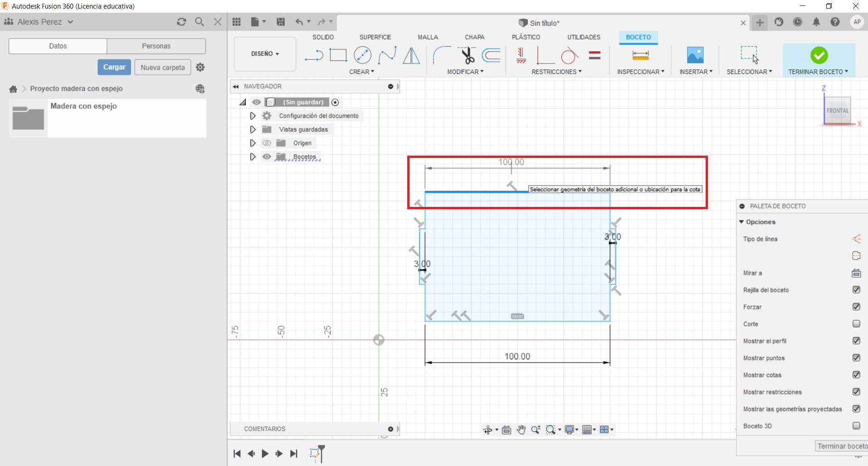
Task: Open the DISEÑO workspace dropdown
Action: pos(265,54)
